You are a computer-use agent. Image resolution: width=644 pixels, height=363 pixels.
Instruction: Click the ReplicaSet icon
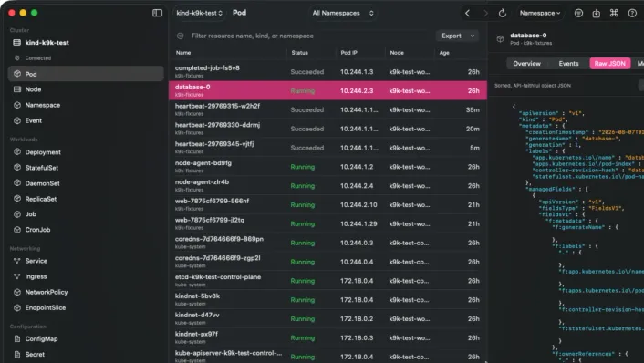[17, 199]
